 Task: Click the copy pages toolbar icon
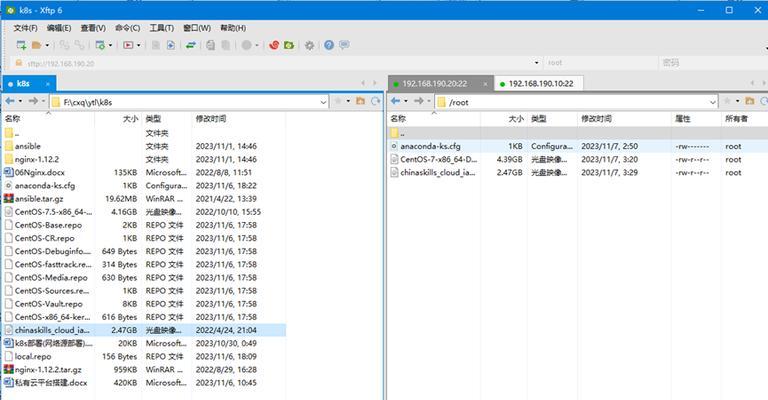(211, 45)
